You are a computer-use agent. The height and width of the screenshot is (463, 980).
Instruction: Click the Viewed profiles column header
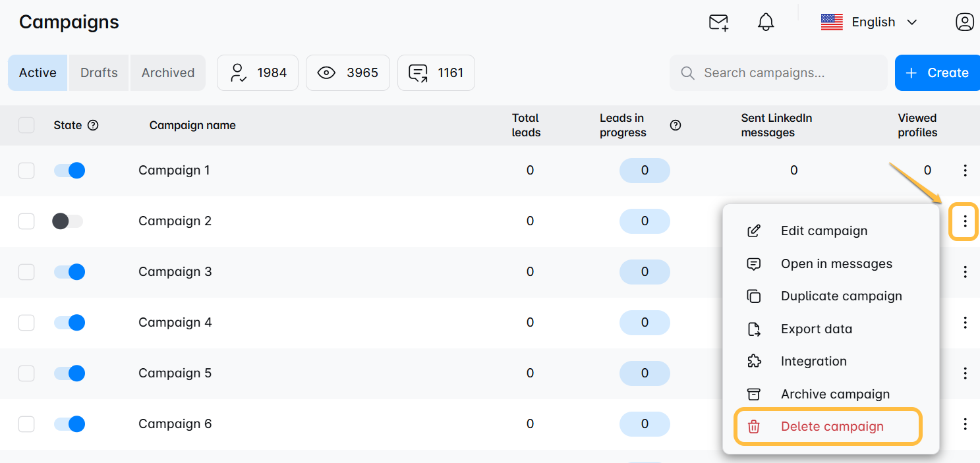(x=917, y=125)
